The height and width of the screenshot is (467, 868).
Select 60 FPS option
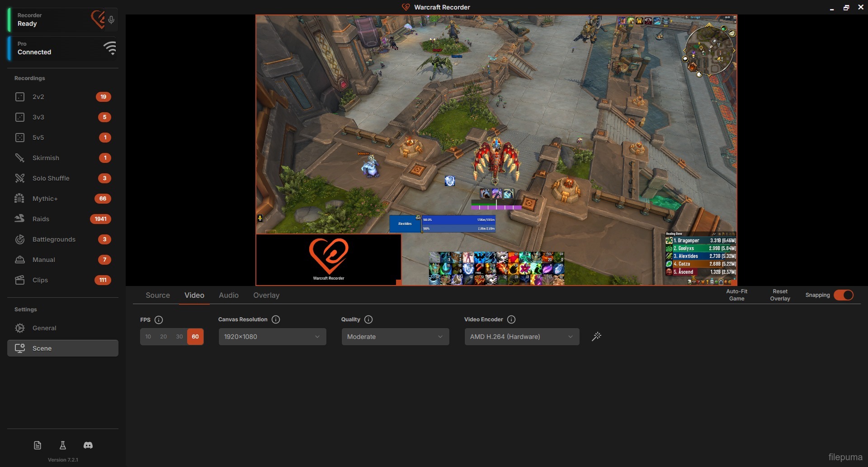pyautogui.click(x=195, y=337)
